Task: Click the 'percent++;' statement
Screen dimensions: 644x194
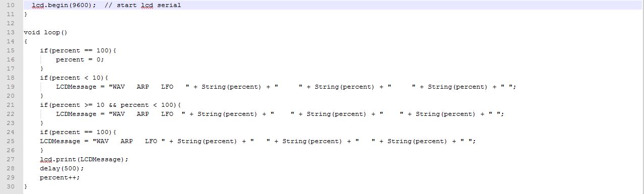Action: coord(60,177)
